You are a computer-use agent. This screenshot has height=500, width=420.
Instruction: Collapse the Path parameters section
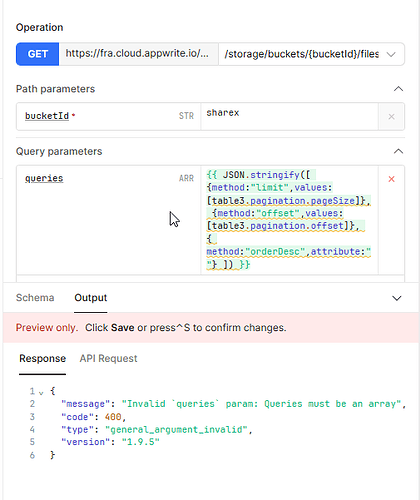click(398, 89)
